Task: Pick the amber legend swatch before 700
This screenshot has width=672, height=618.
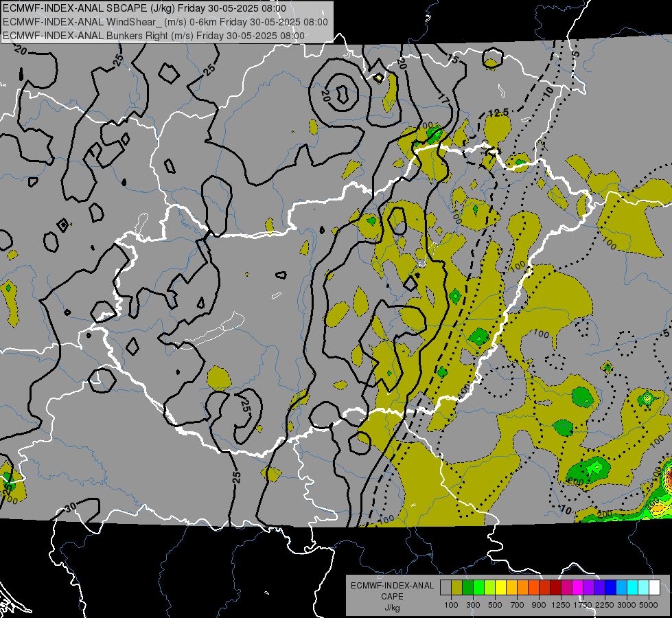Action: (511, 587)
